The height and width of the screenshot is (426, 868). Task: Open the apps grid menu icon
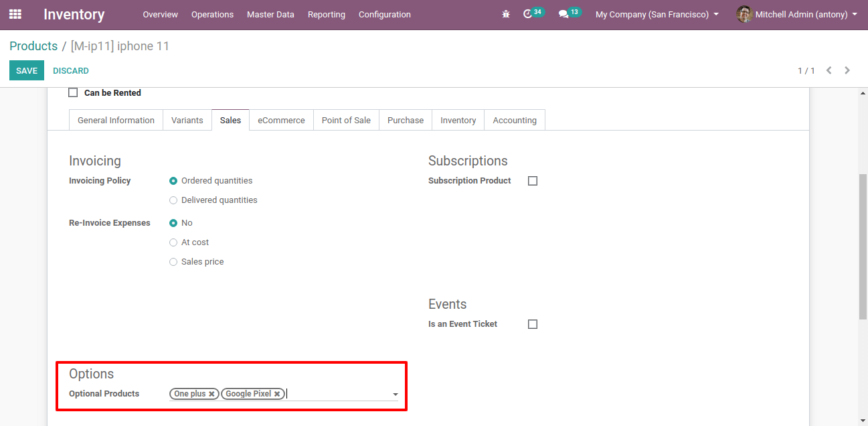coord(15,14)
